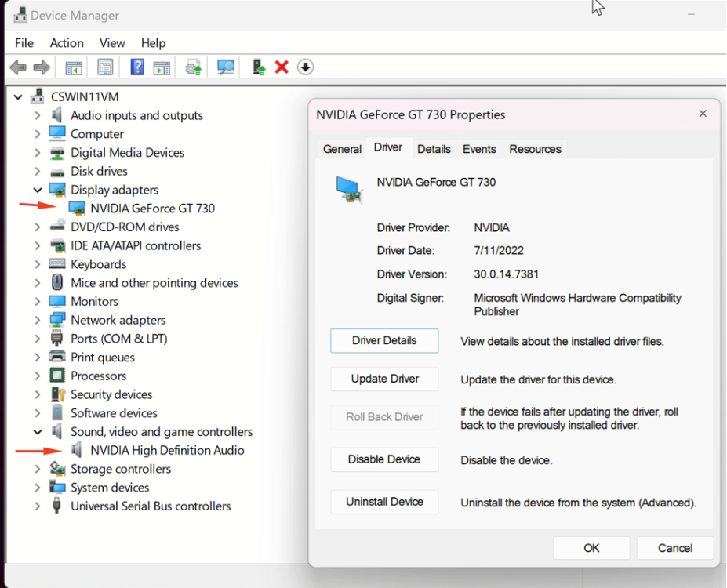Viewport: 727px width, 588px height.
Task: Click the Device Manager title bar icon
Action: (x=20, y=16)
